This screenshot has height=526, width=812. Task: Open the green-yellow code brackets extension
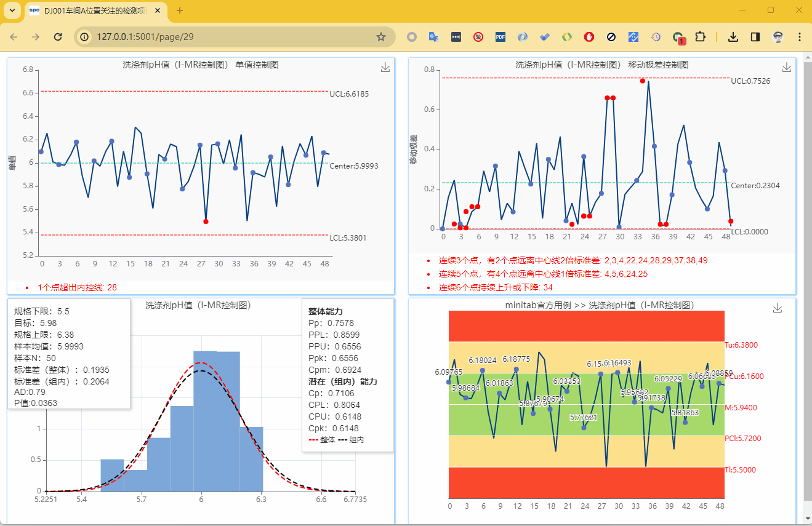click(567, 37)
